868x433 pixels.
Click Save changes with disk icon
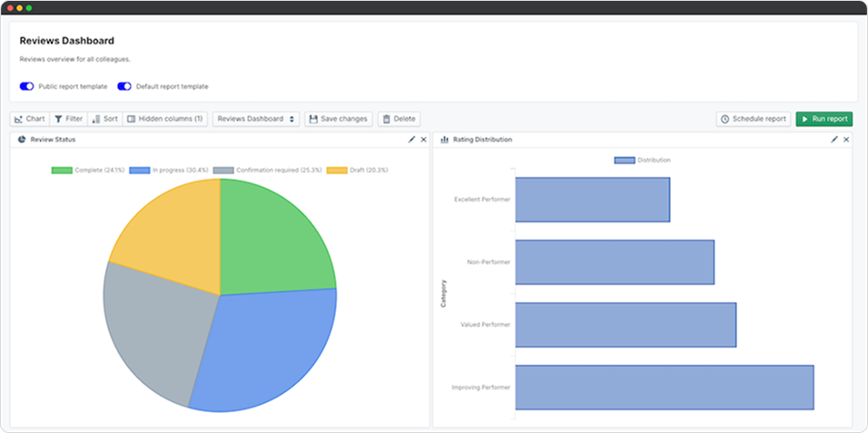(338, 119)
